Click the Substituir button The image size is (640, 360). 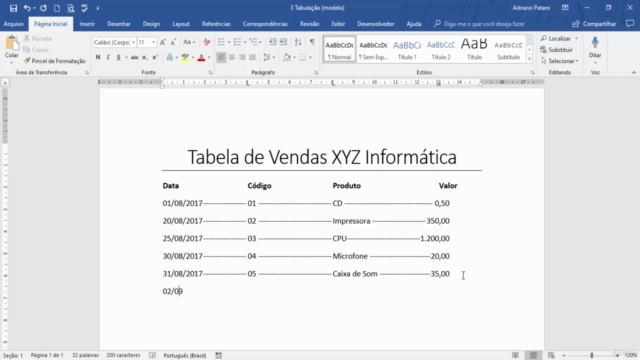coord(556,50)
